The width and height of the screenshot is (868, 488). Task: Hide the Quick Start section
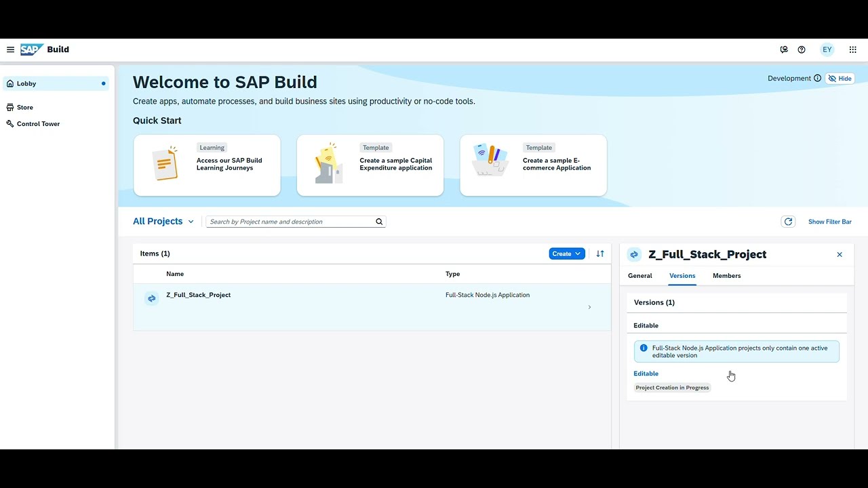click(840, 79)
